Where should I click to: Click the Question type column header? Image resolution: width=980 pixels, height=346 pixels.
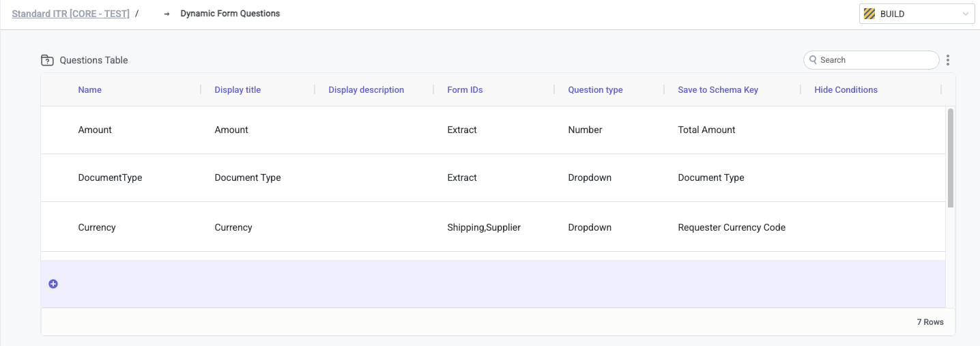click(595, 89)
